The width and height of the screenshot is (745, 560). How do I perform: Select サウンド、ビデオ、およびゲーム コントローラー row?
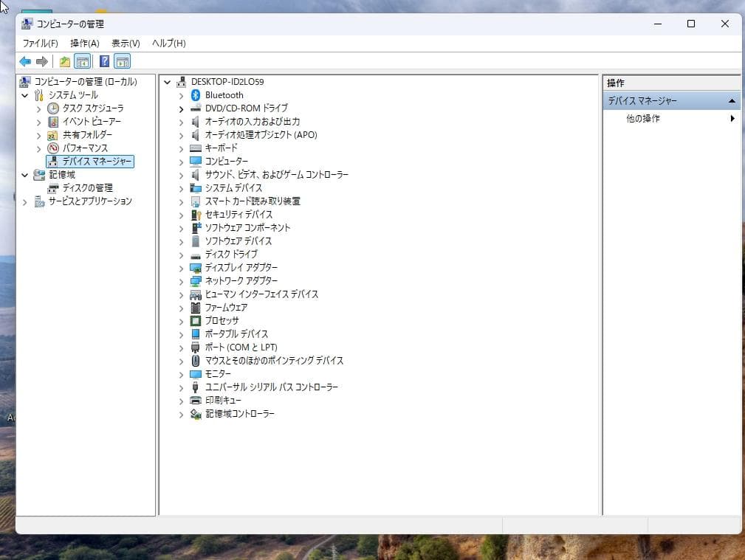pos(277,175)
